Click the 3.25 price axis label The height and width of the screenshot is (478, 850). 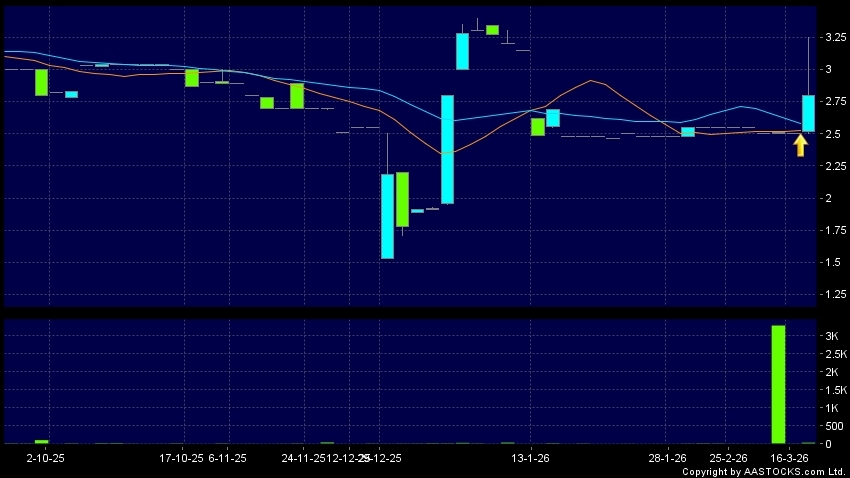click(834, 38)
